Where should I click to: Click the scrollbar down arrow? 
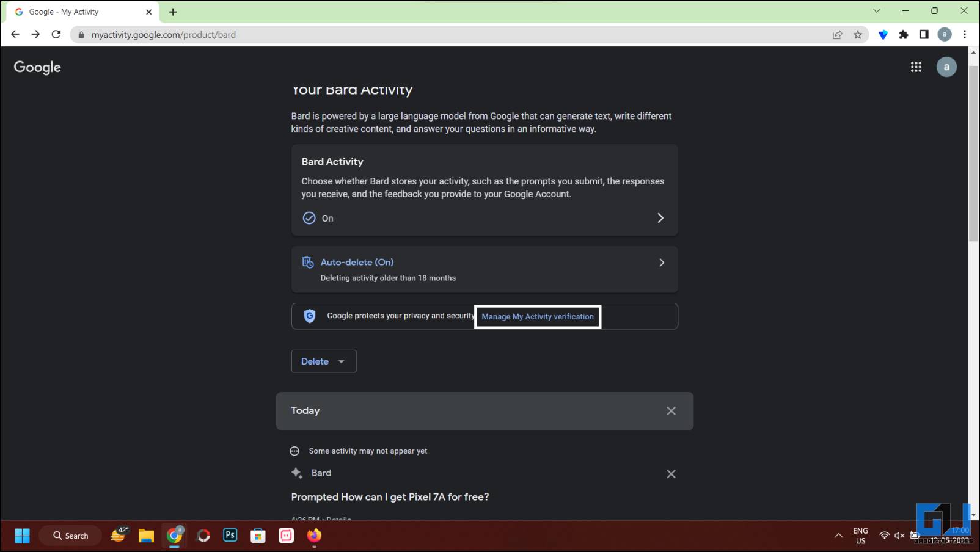click(973, 515)
